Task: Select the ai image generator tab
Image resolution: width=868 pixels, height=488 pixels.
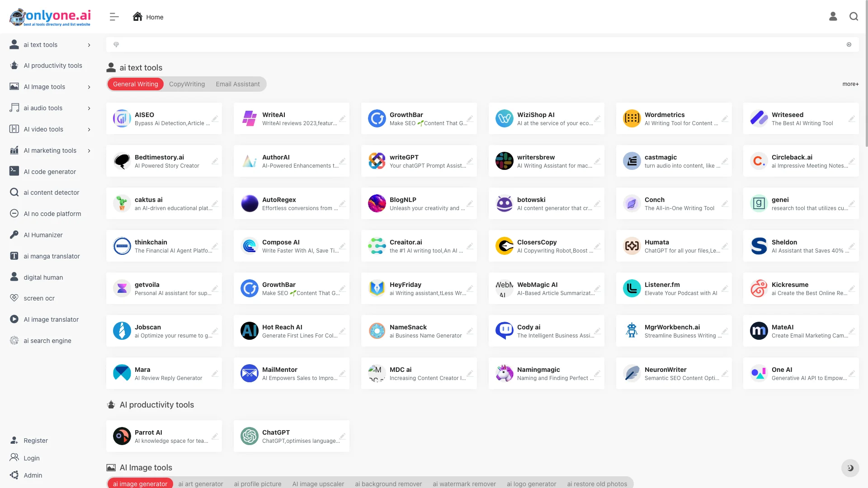Action: pyautogui.click(x=140, y=483)
